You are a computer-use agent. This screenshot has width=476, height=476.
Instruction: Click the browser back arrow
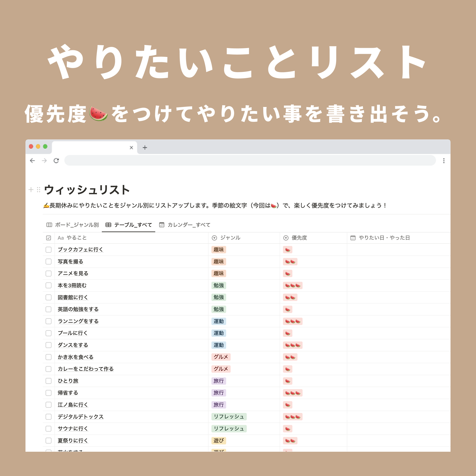pos(32,161)
